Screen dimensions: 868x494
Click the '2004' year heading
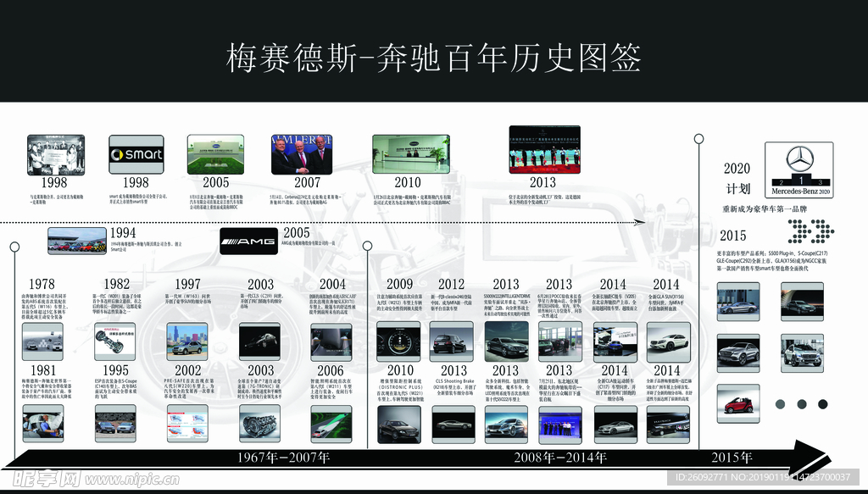coord(332,285)
